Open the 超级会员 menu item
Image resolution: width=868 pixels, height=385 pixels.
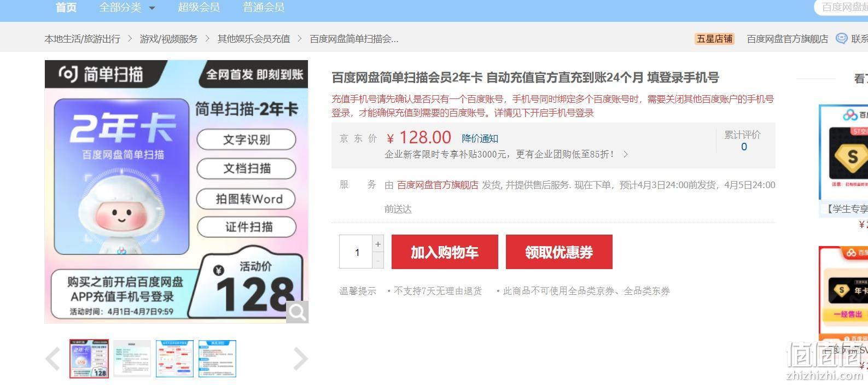tap(199, 8)
